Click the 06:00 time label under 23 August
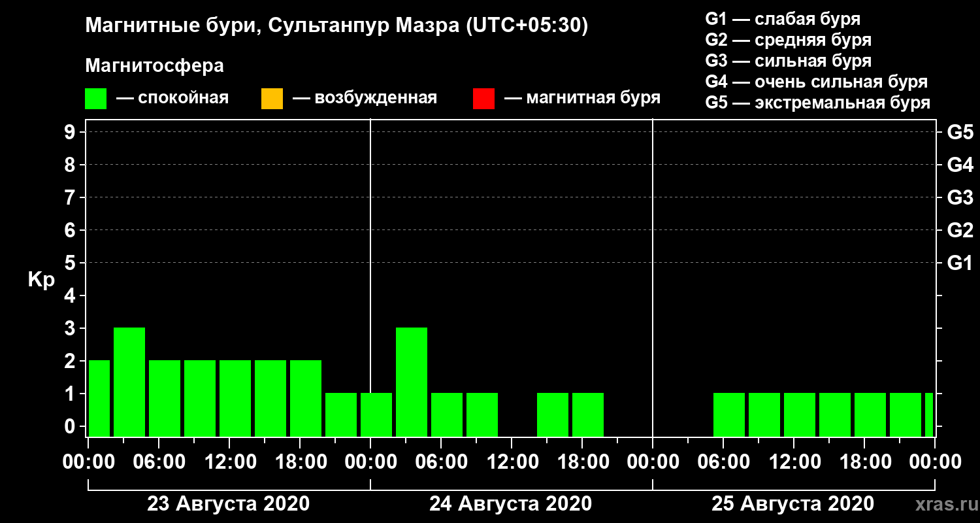Viewport: 980px width, 523px height. pos(159,462)
